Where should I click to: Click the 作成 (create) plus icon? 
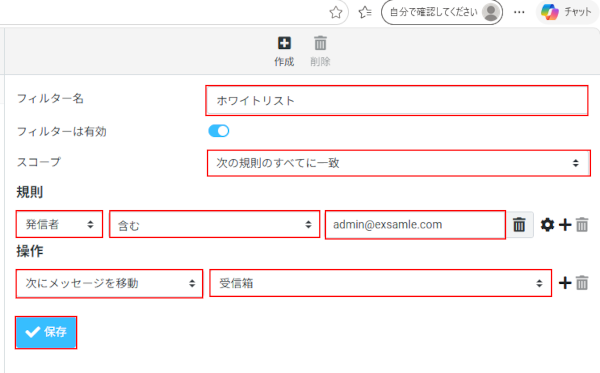tap(284, 43)
